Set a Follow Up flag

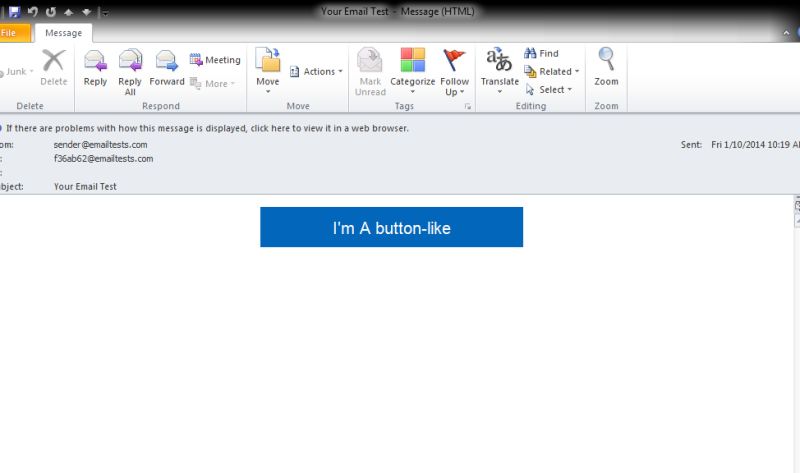tap(454, 72)
